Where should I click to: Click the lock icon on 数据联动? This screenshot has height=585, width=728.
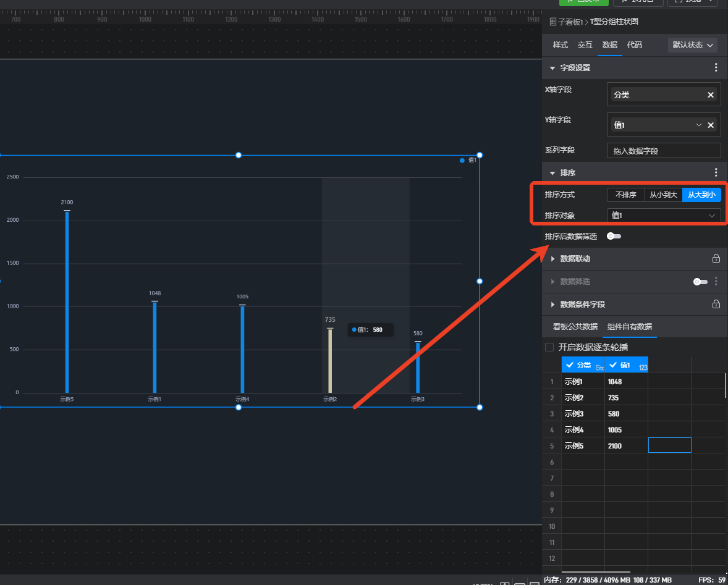[716, 258]
